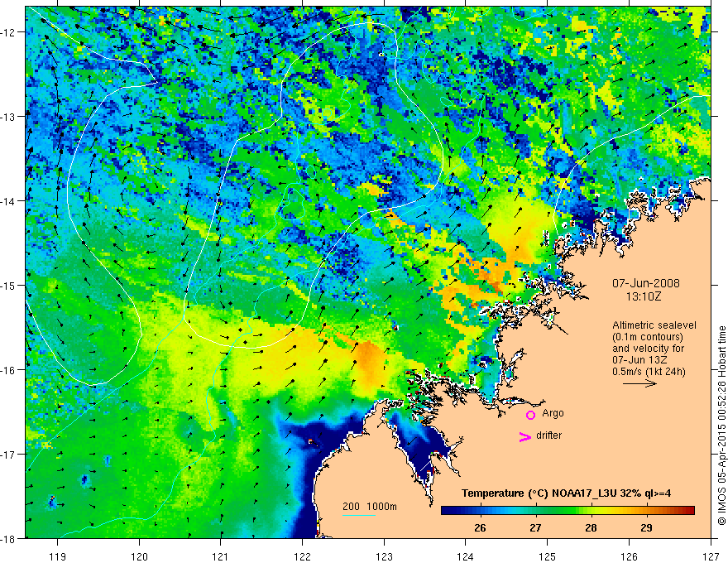Image resolution: width=728 pixels, height=563 pixels.
Task: Click the magenta Argo circle legend marker
Action: tap(530, 415)
